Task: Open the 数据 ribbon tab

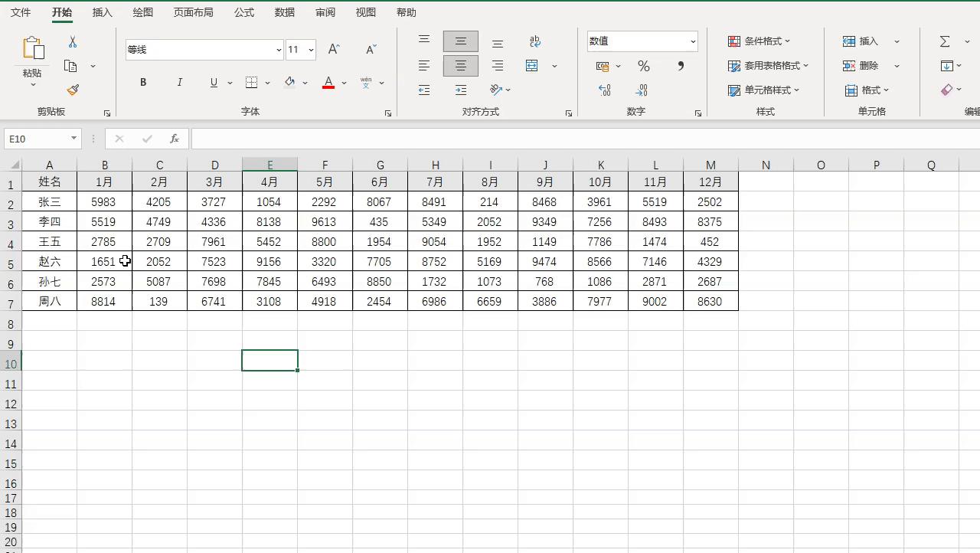Action: pyautogui.click(x=284, y=12)
